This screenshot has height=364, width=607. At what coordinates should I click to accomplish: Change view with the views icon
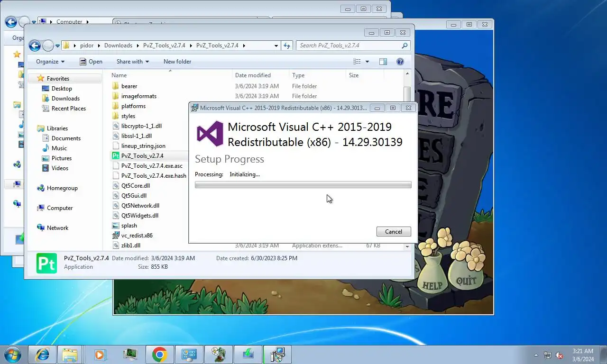pyautogui.click(x=357, y=62)
